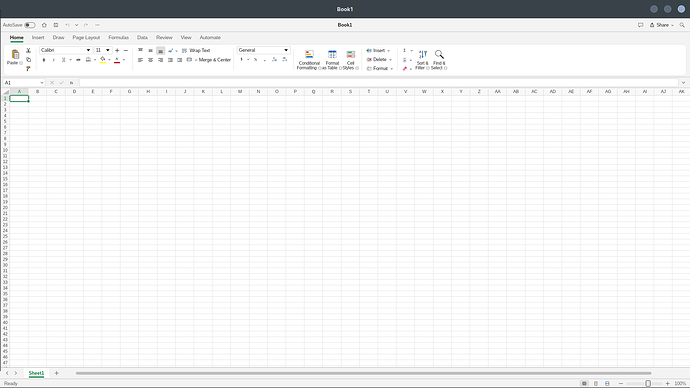Switch to the Formulas tab
Viewport: 690px width, 388px height.
(118, 38)
